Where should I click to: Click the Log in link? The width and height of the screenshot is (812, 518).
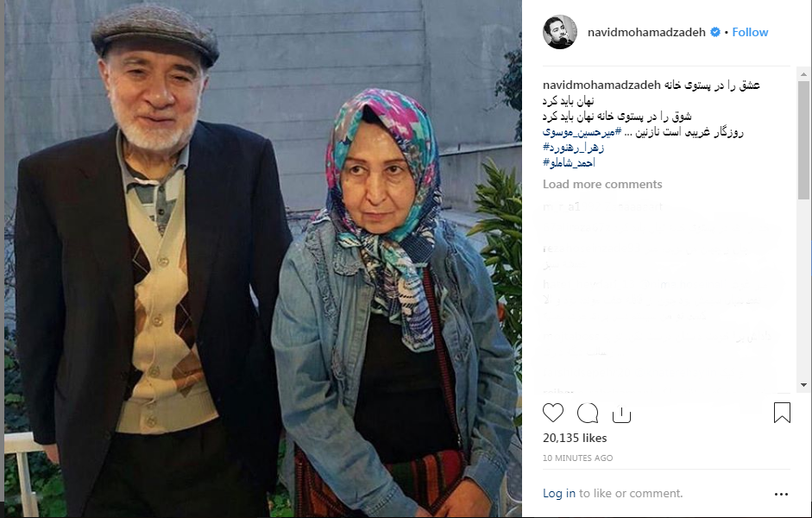pyautogui.click(x=559, y=493)
